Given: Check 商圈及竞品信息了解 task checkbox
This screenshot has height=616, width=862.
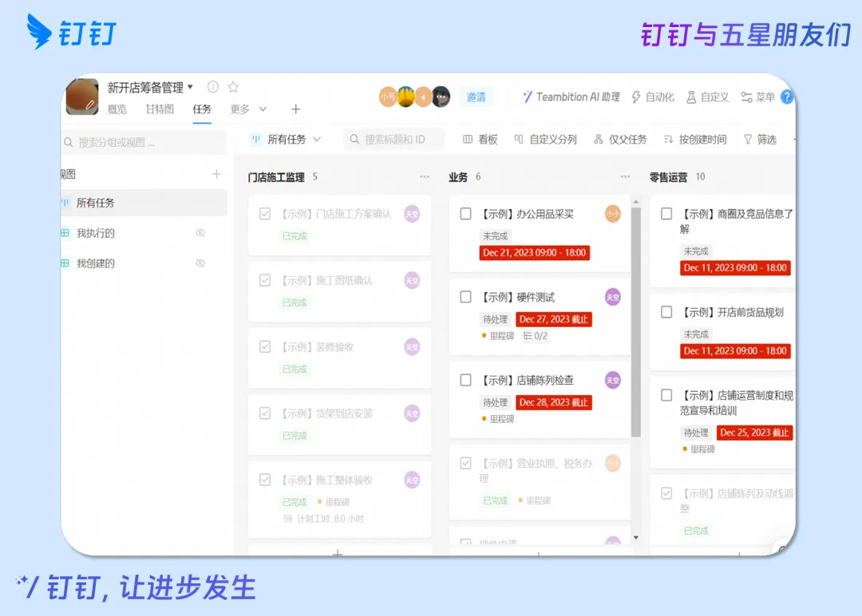Looking at the screenshot, I should (666, 214).
